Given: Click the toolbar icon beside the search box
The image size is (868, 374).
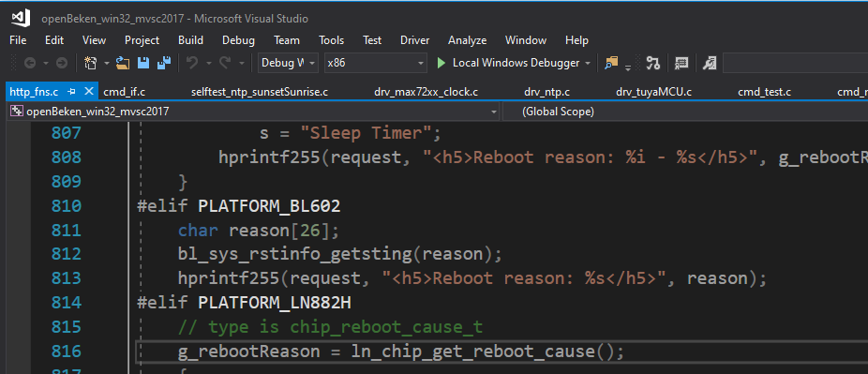Looking at the screenshot, I should pos(710,63).
